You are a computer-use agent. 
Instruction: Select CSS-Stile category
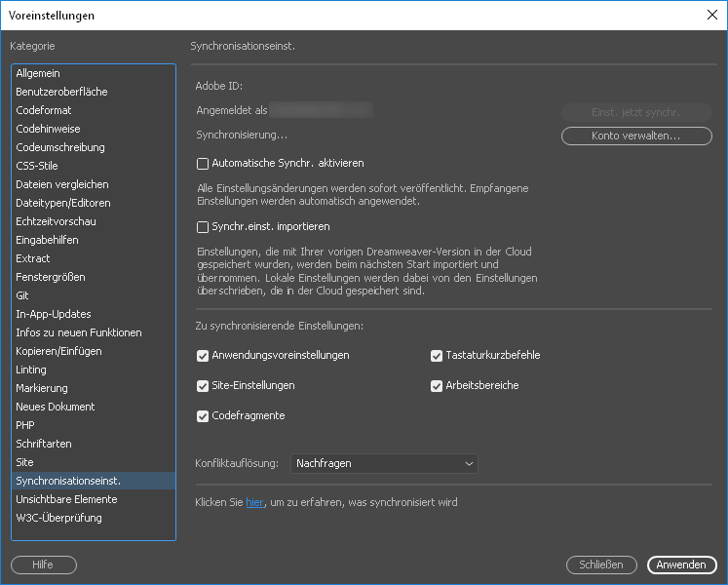pos(94,166)
